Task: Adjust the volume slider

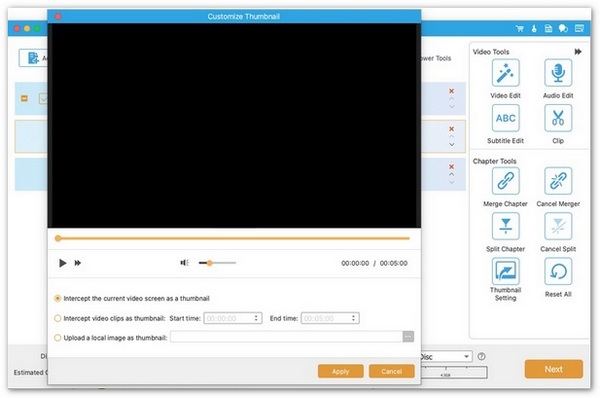Action: pyautogui.click(x=217, y=263)
